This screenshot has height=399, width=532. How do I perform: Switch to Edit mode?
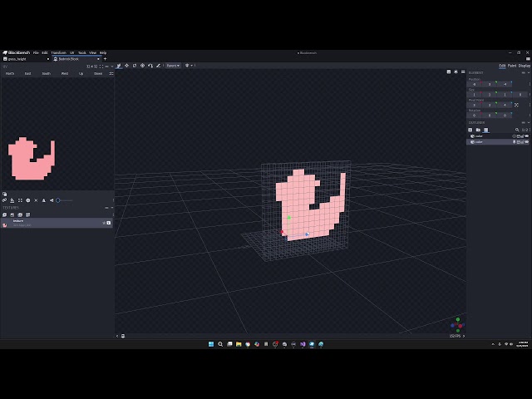point(502,66)
